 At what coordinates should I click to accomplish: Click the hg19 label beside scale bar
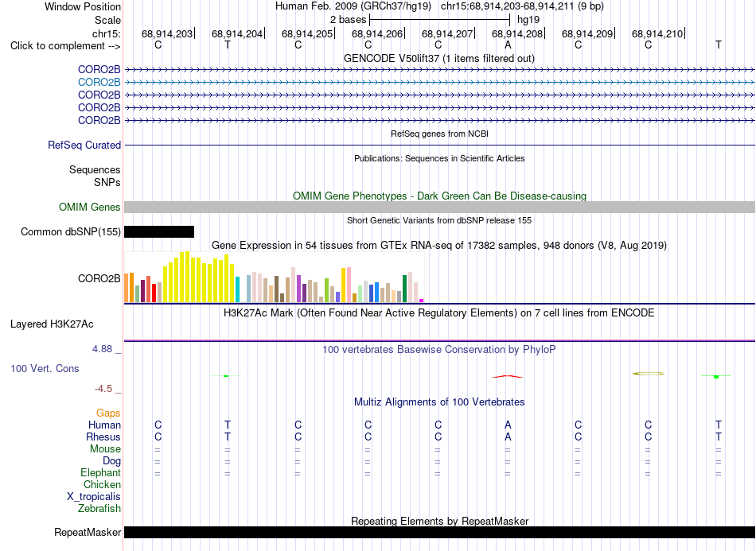(x=528, y=20)
